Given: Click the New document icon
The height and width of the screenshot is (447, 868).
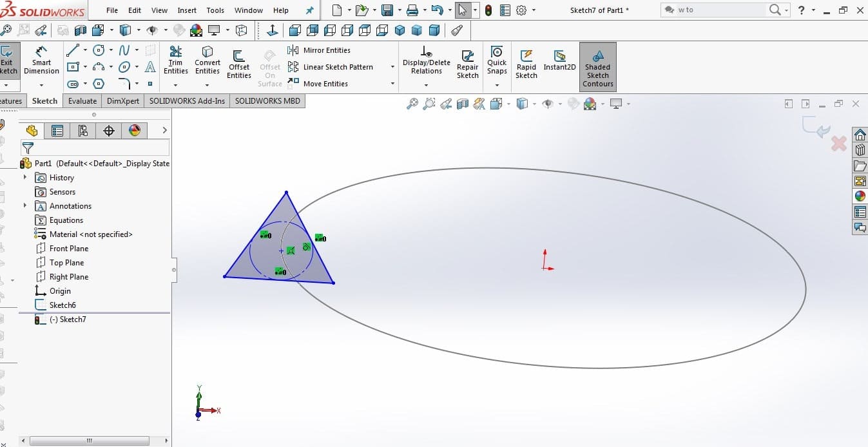Looking at the screenshot, I should pyautogui.click(x=337, y=10).
